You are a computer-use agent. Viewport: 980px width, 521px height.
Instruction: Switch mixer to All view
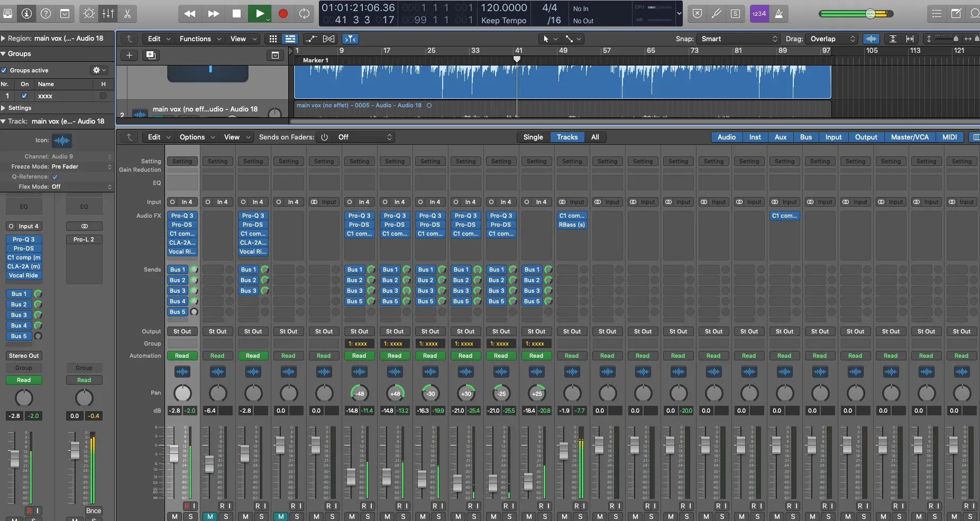point(595,137)
